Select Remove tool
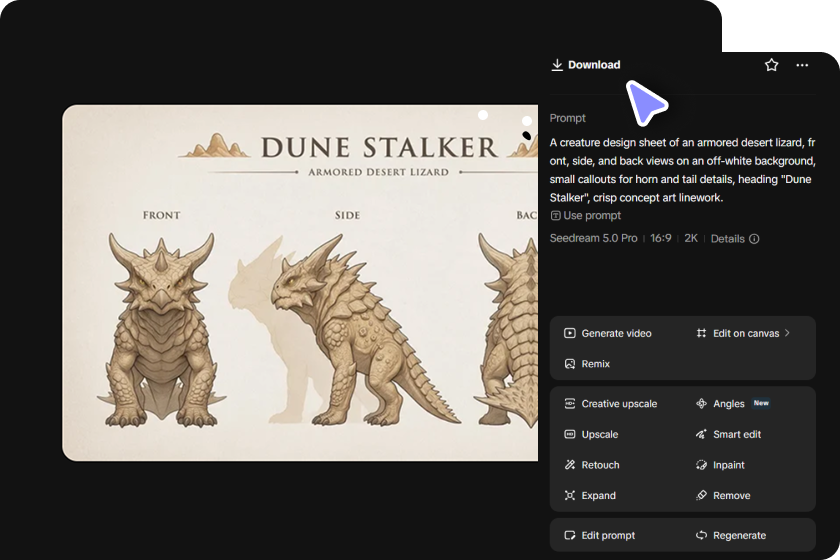840x560 pixels. [723, 496]
